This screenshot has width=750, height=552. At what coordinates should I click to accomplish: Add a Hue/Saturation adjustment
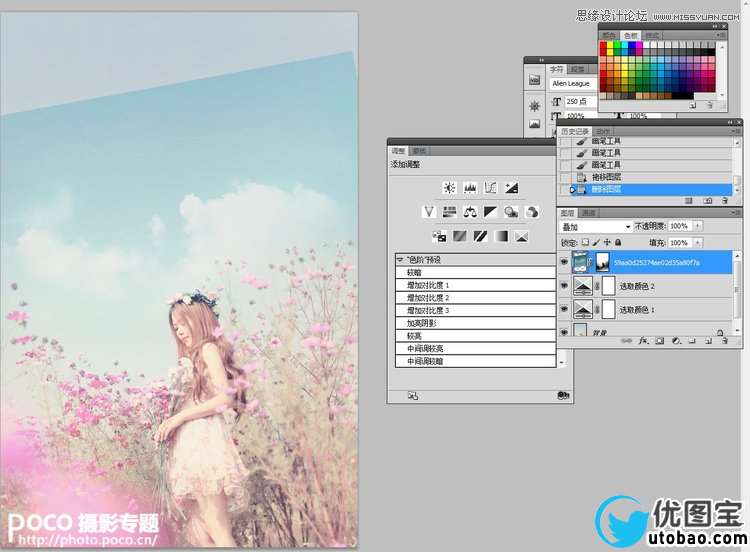pos(449,211)
